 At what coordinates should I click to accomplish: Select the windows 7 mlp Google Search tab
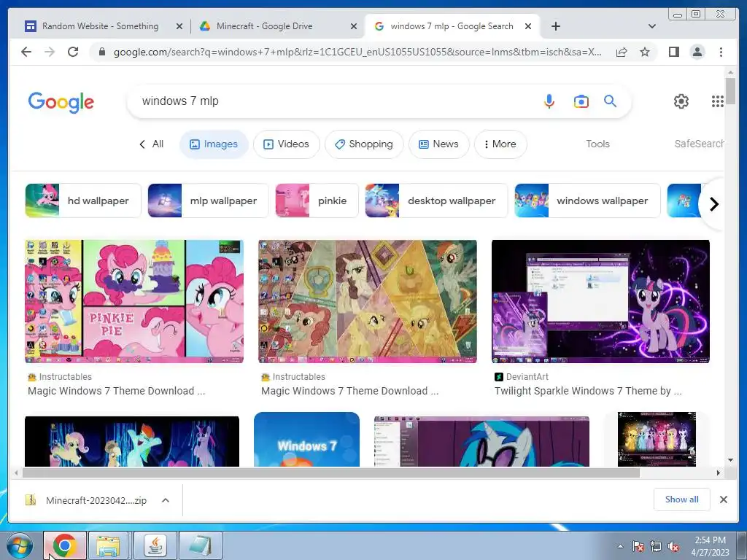pos(452,26)
